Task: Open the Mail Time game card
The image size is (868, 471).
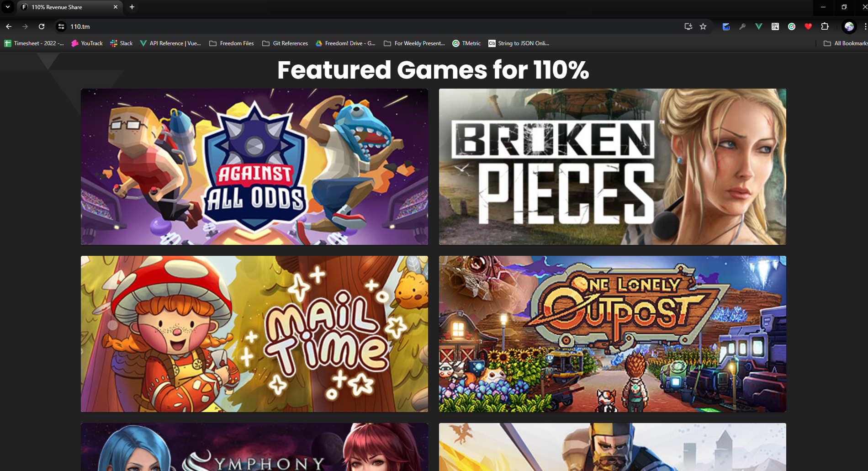Action: coord(254,334)
